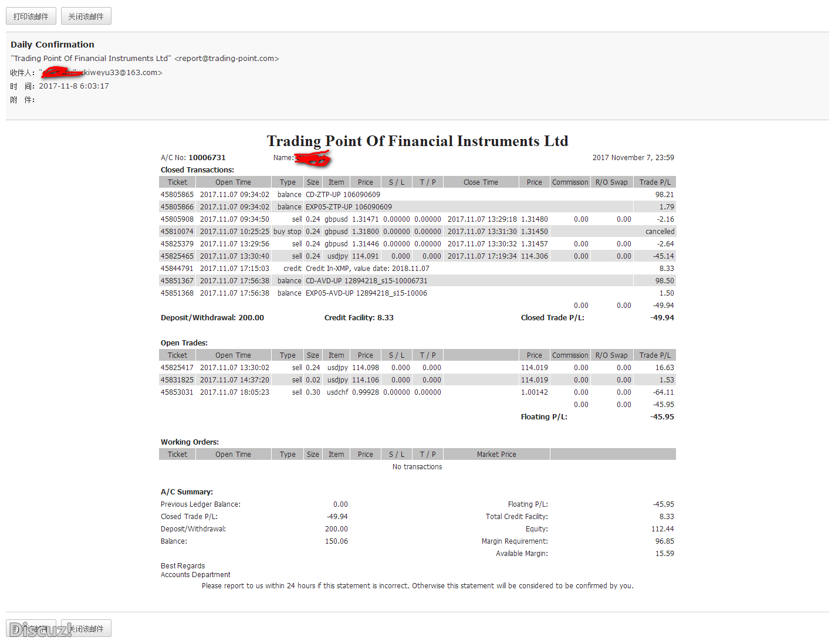Click the Closed Trade P/L: label in the Closed Transactions section
Viewport: 835px width, 644px height.
click(553, 318)
